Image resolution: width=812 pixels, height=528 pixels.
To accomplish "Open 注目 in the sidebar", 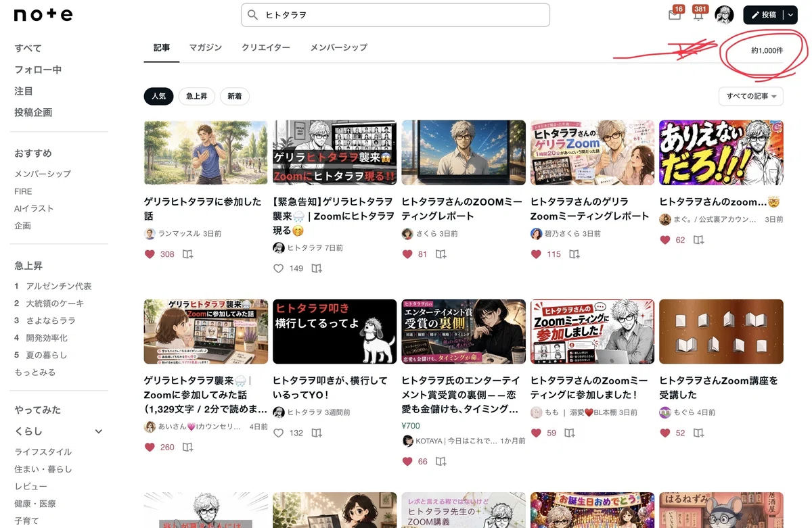I will coord(24,91).
